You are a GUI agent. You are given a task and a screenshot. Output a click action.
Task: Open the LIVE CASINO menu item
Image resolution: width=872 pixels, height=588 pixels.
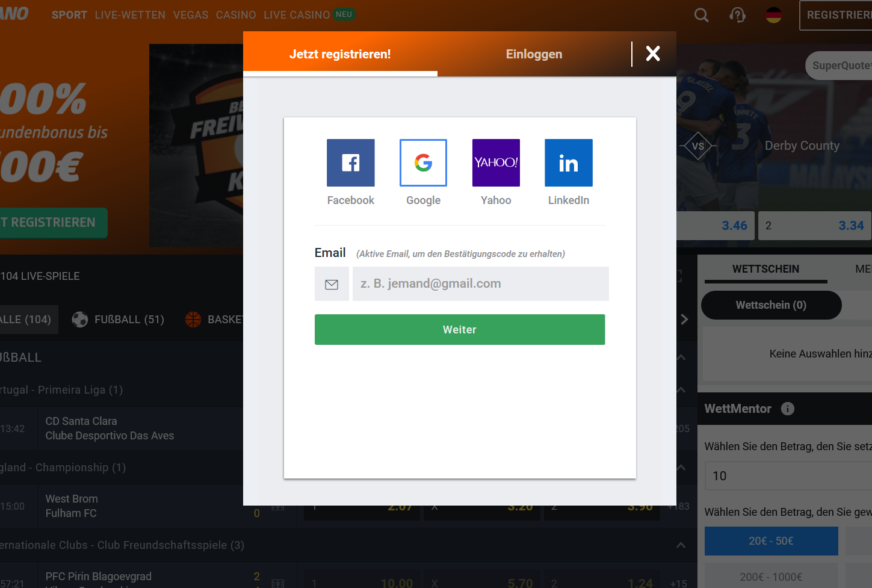click(297, 15)
